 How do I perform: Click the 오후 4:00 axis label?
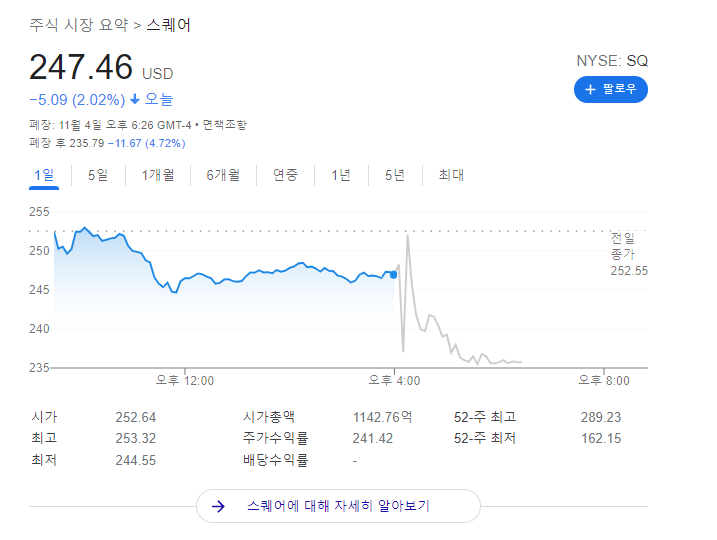tap(394, 380)
